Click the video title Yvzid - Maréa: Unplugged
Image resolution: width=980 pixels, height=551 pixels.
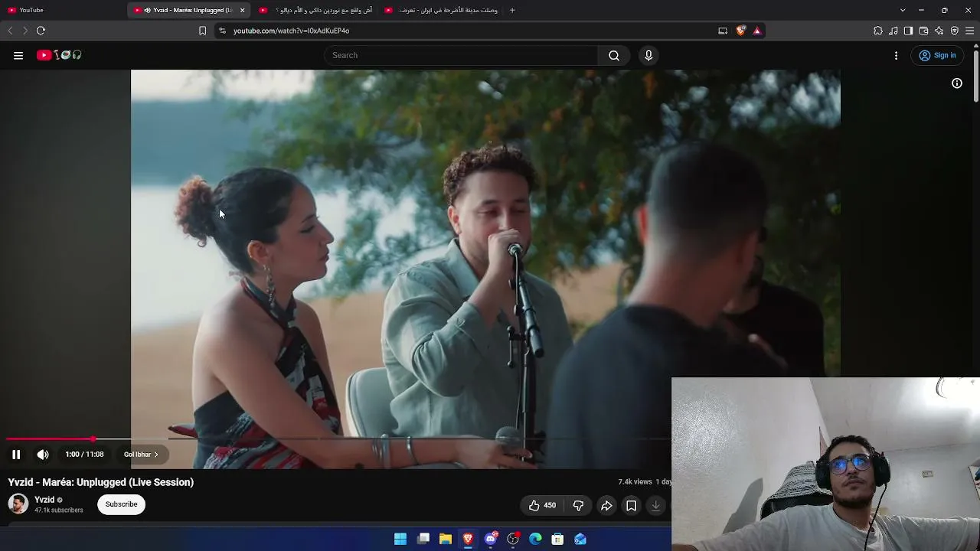coord(101,482)
